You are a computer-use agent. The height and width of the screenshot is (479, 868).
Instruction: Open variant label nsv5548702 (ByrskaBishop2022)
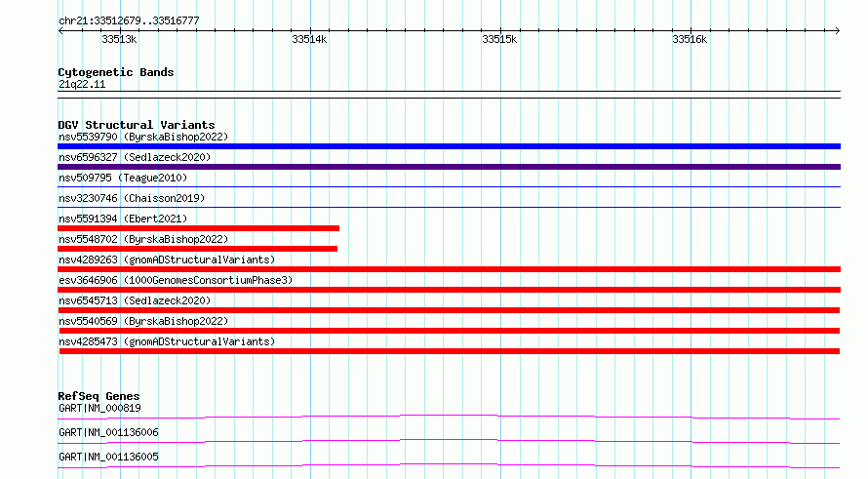click(143, 239)
